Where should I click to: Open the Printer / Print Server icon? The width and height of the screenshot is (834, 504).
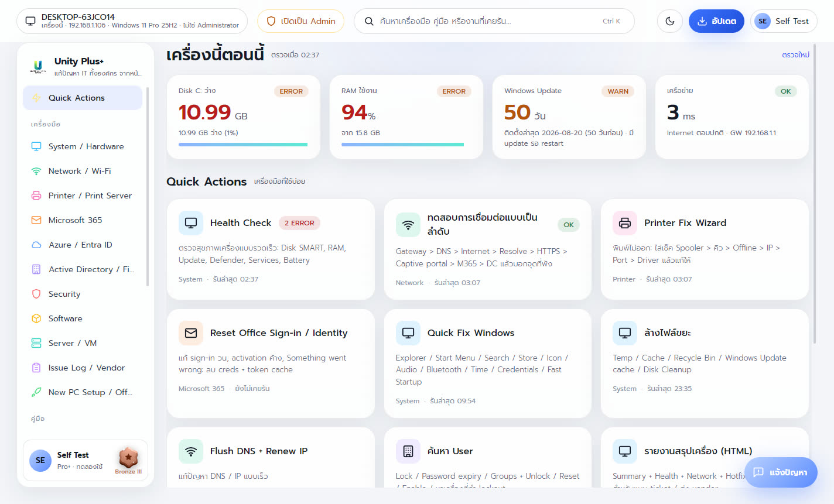point(36,196)
